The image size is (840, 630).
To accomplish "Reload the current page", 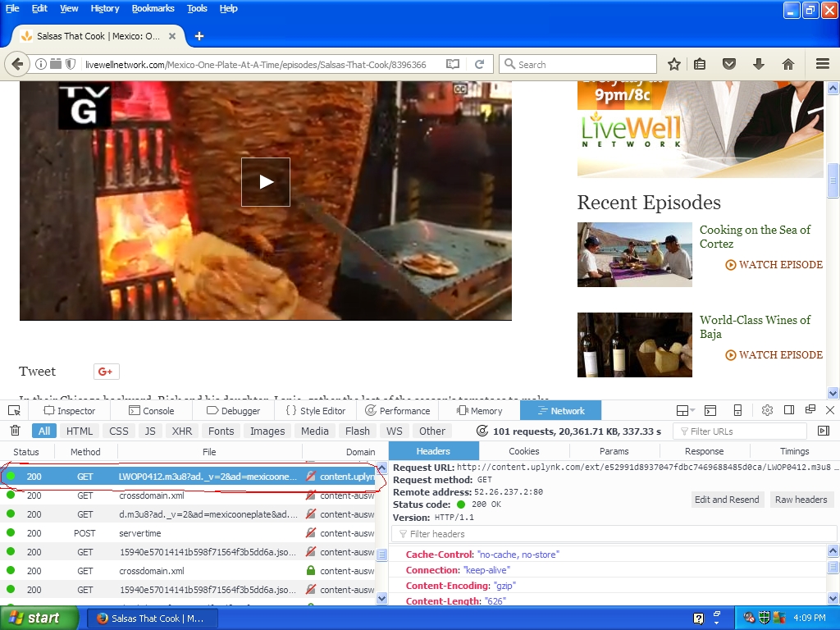I will coord(479,64).
